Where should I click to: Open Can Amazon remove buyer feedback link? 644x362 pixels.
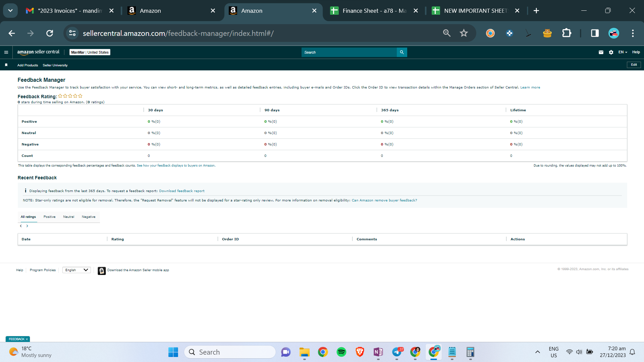(x=384, y=200)
